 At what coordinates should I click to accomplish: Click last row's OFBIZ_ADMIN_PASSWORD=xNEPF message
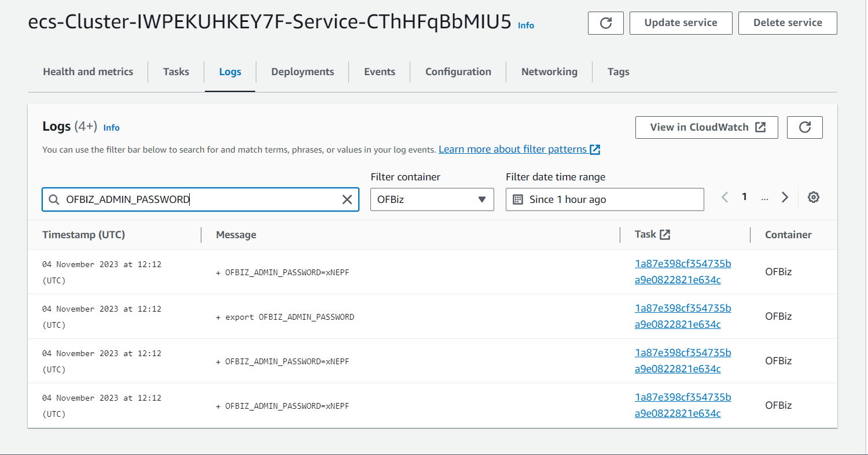point(282,406)
